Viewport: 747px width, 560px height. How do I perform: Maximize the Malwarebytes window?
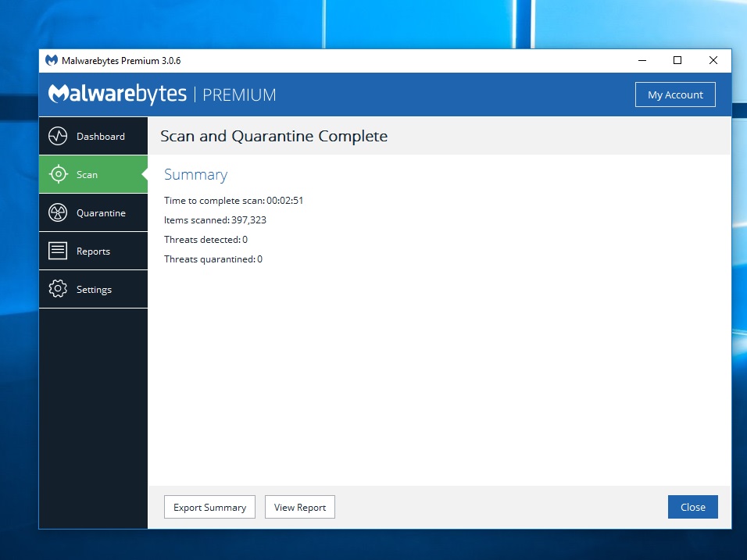point(677,60)
